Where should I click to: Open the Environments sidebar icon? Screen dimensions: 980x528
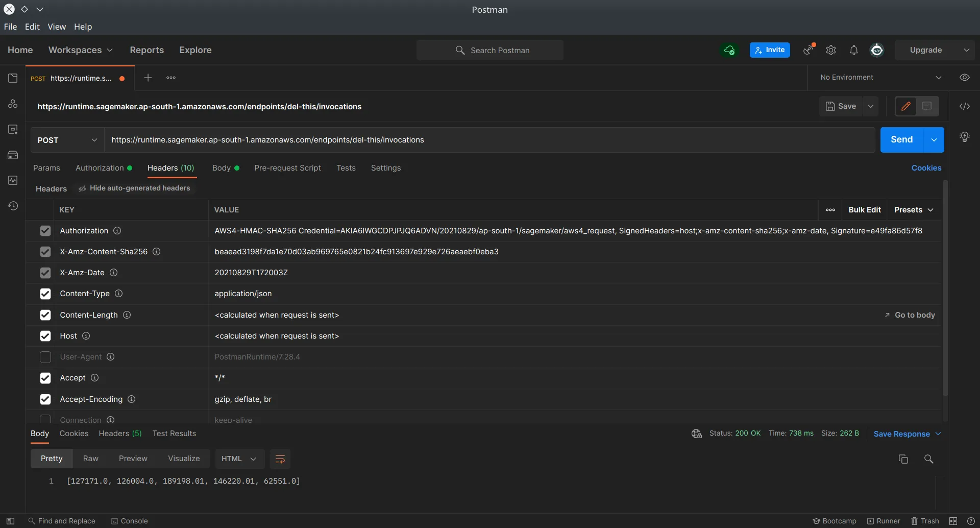coord(13,129)
